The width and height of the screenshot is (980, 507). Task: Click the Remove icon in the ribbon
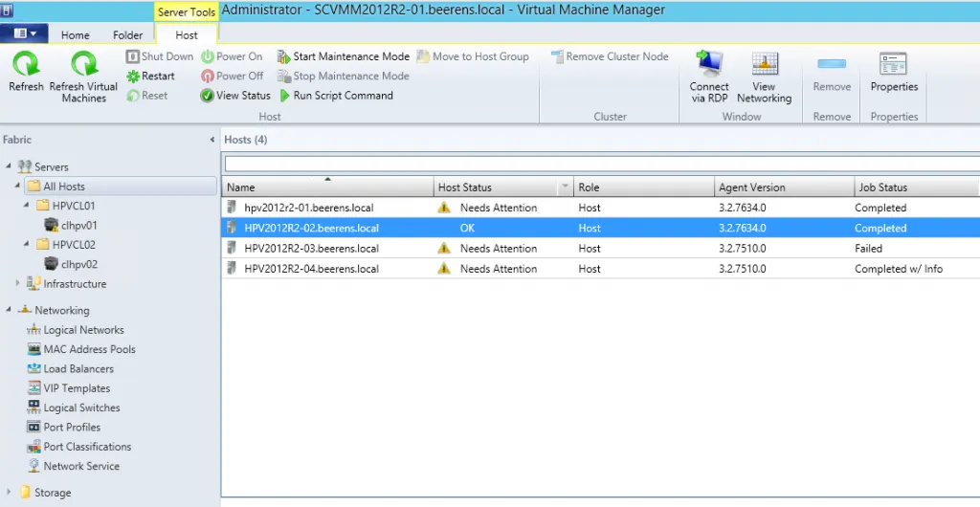(x=832, y=64)
